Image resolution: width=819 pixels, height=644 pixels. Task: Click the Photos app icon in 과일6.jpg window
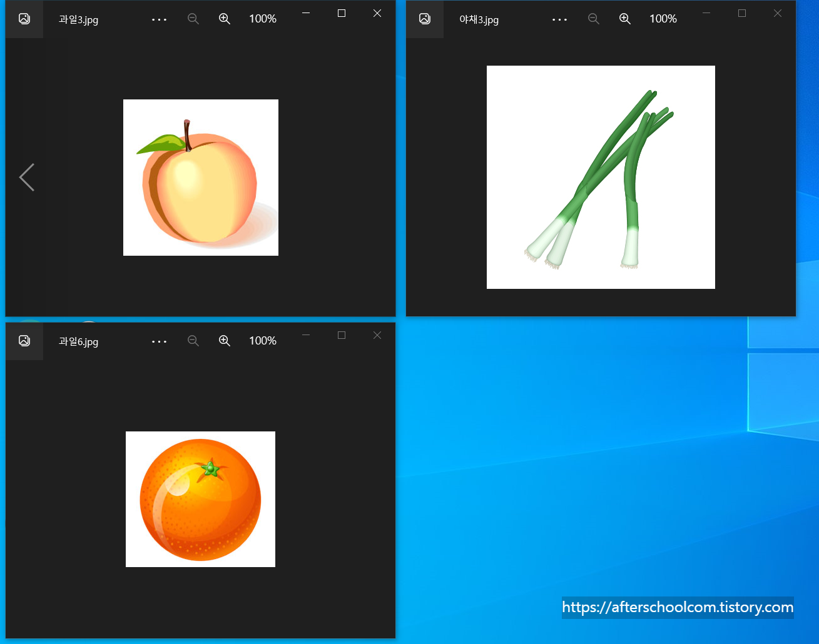pos(24,341)
